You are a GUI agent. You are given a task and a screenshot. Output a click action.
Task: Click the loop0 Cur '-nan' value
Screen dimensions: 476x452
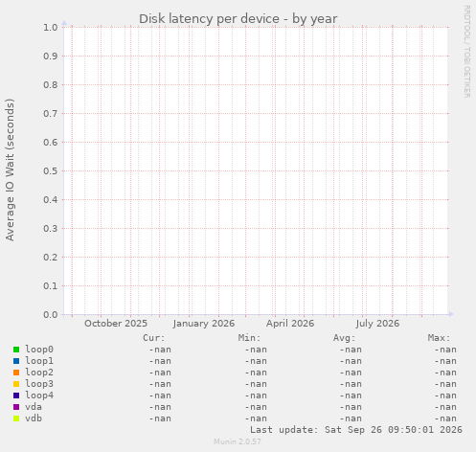(x=160, y=350)
